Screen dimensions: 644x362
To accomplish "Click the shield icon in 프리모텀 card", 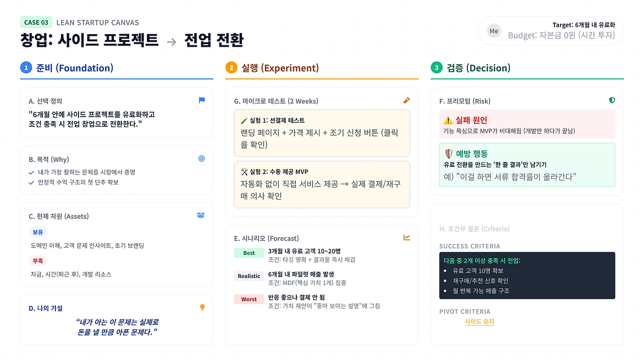I will pos(612,100).
